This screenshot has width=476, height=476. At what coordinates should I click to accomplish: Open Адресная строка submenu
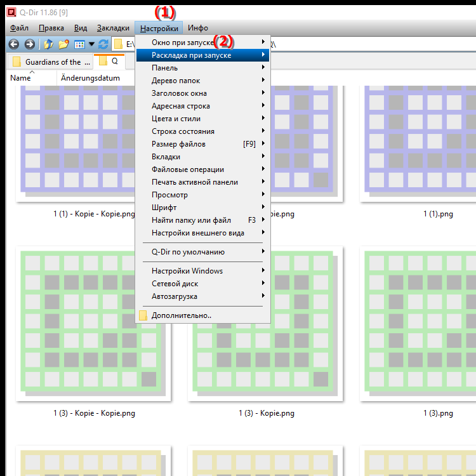(203, 106)
